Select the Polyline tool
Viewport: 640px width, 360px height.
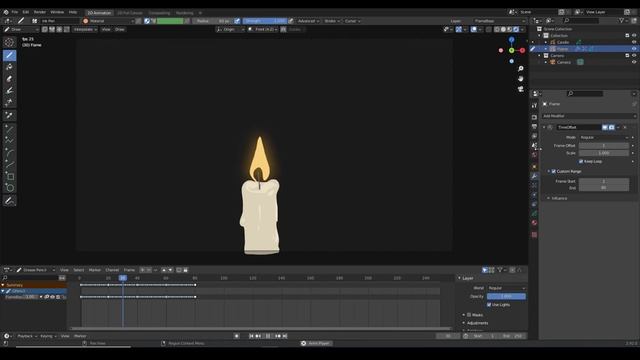(x=9, y=141)
